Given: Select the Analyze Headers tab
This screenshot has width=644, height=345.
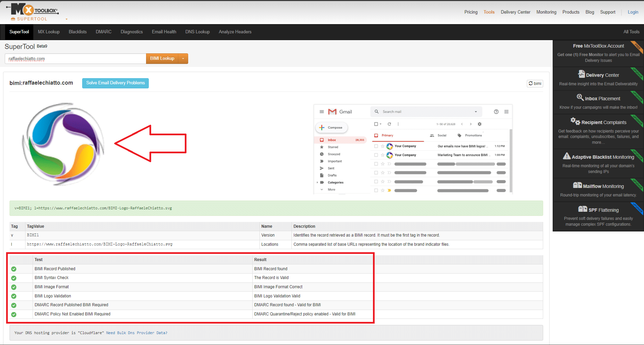Looking at the screenshot, I should coord(235,32).
